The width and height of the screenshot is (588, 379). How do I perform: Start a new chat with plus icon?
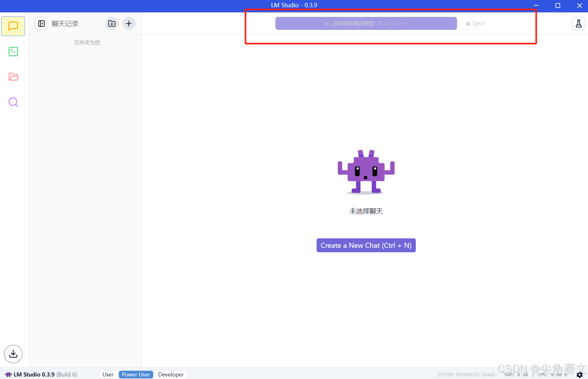(129, 23)
